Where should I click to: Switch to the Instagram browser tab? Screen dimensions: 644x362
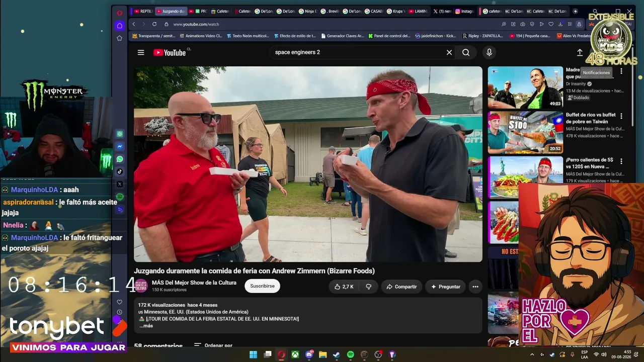[x=464, y=11]
